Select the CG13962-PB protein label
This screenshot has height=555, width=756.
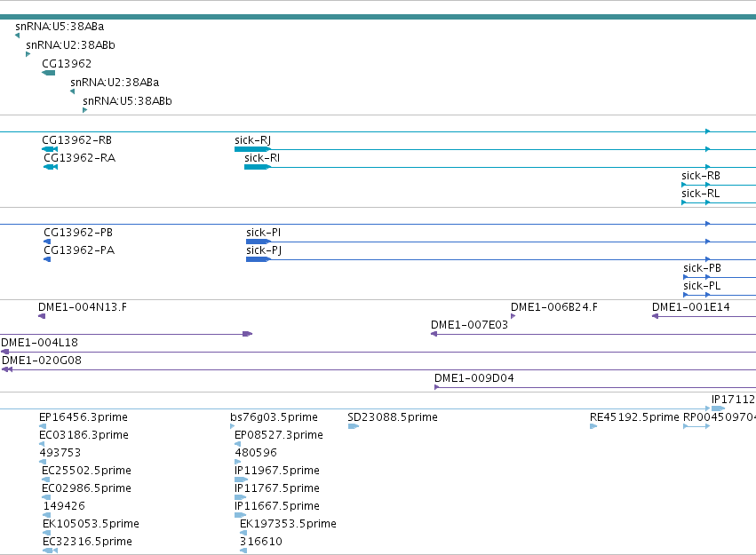[78, 233]
